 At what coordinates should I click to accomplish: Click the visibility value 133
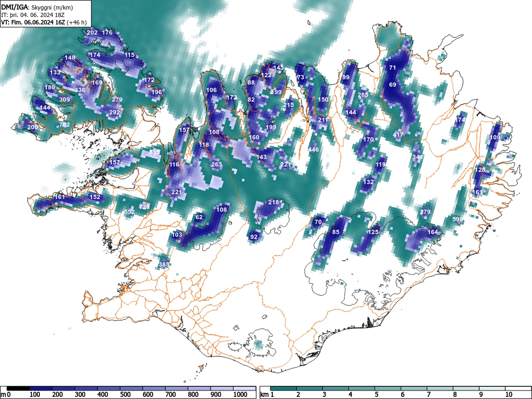pos(55,72)
